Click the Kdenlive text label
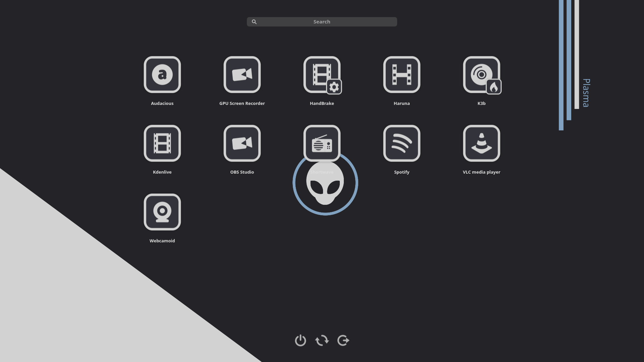The height and width of the screenshot is (362, 644). click(x=162, y=172)
